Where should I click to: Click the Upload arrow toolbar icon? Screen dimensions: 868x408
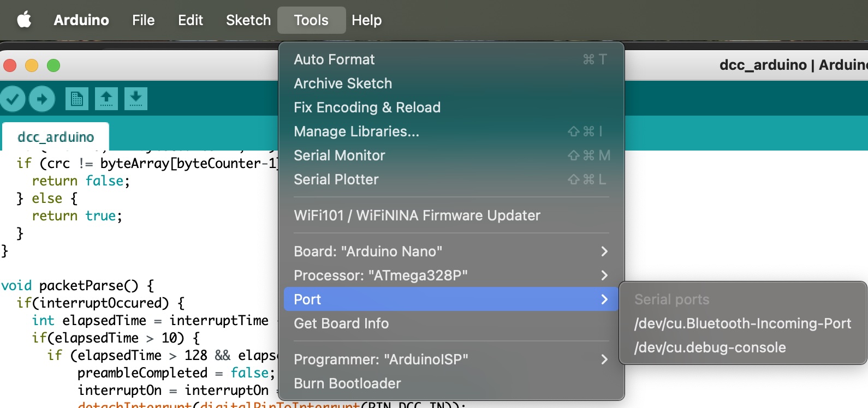coord(42,99)
